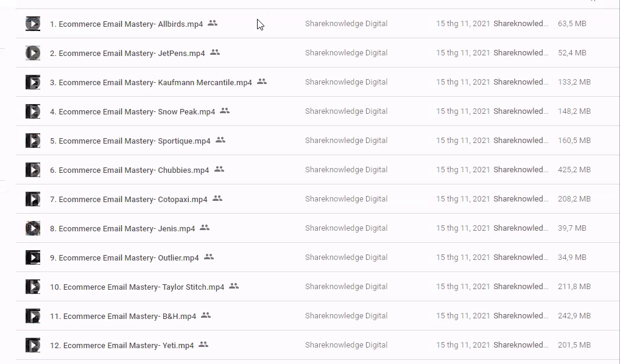Click the video icon for JetPens.mp4
620x364 pixels.
click(33, 53)
